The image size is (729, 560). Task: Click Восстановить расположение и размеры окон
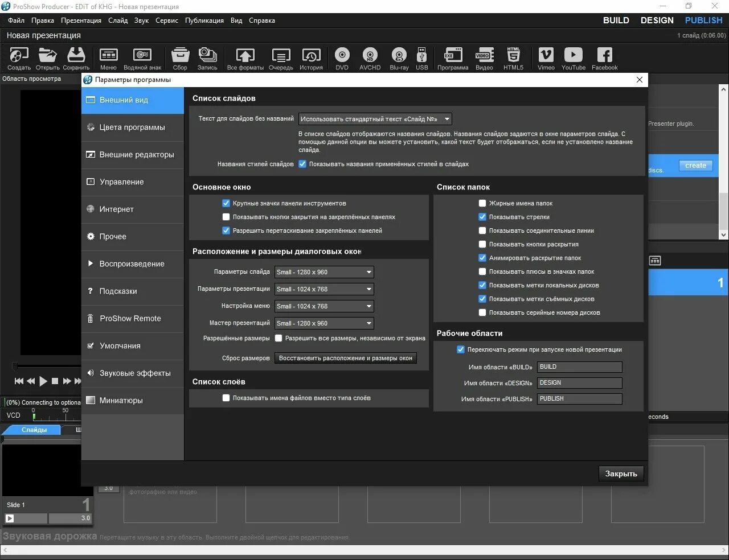pyautogui.click(x=346, y=358)
